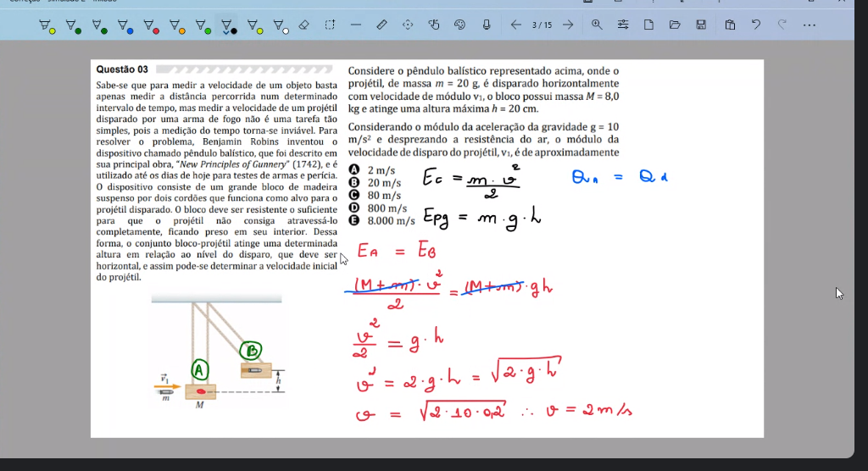Select the active black pen tool
Viewport: 868px width, 471px height.
click(229, 25)
